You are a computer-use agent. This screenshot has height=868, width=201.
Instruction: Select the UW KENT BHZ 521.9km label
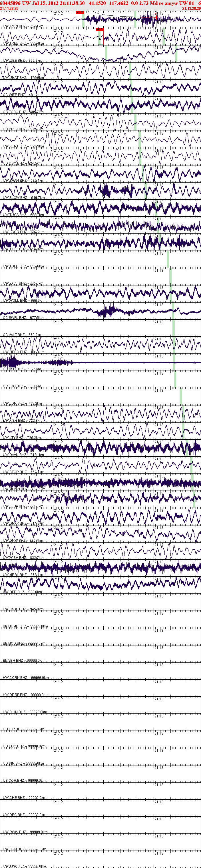(23, 147)
